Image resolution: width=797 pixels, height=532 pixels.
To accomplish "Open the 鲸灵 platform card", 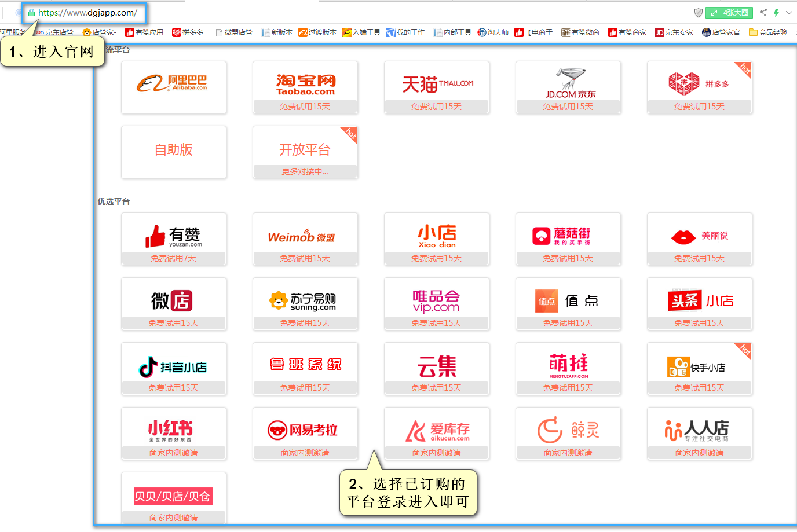I will (568, 434).
